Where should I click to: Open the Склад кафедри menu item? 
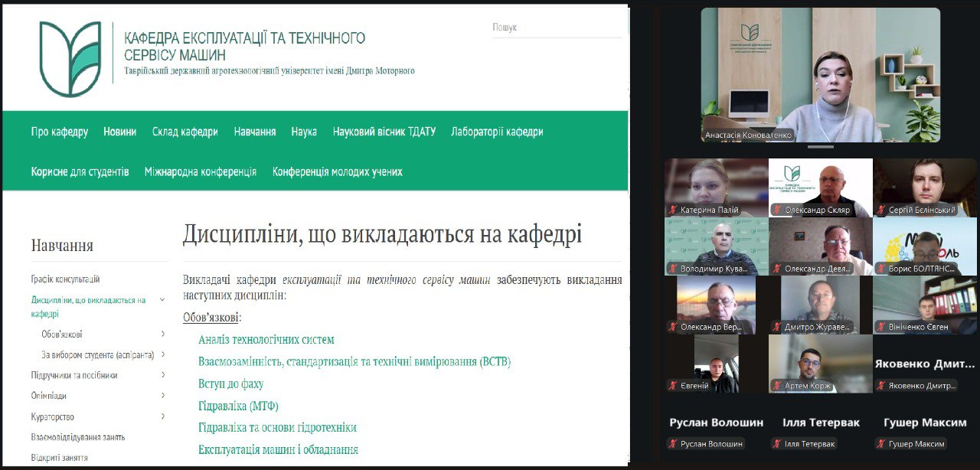click(x=185, y=132)
